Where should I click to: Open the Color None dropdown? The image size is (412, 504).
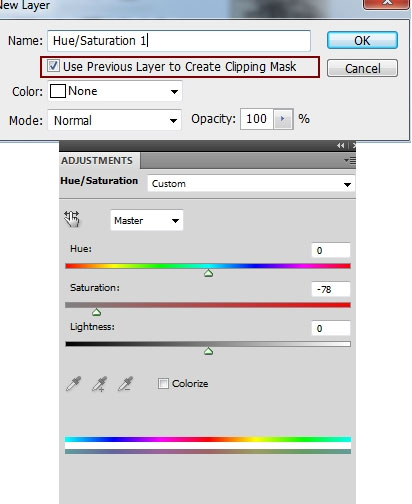point(115,91)
